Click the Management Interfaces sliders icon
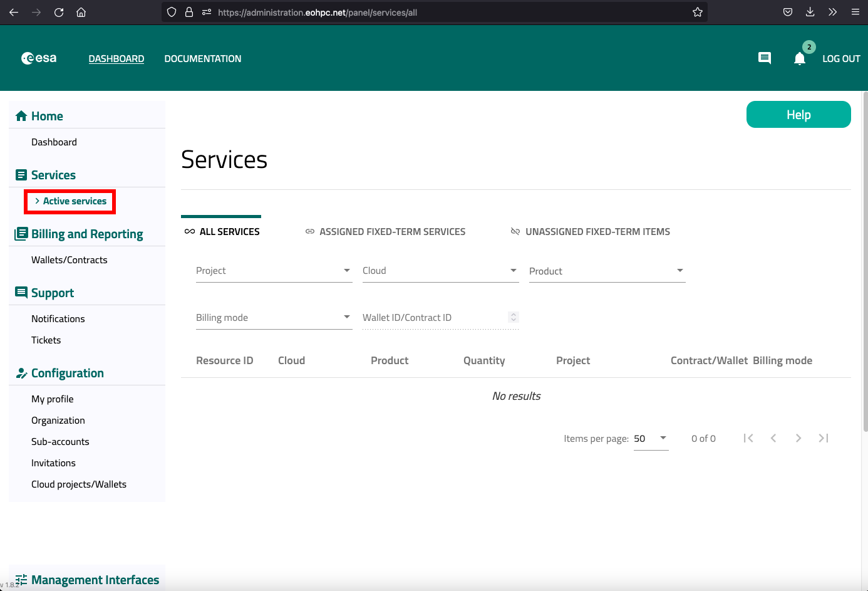Screen dimensions: 868x591 coord(21,580)
